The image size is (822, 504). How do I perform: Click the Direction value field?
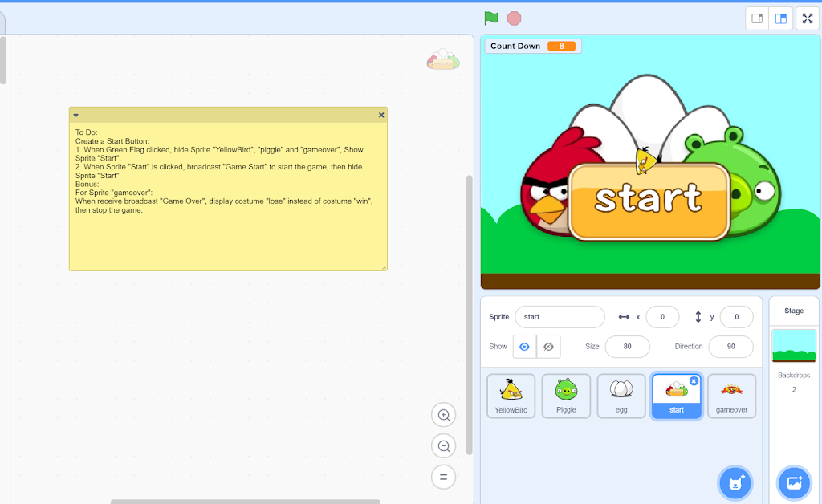(x=730, y=347)
